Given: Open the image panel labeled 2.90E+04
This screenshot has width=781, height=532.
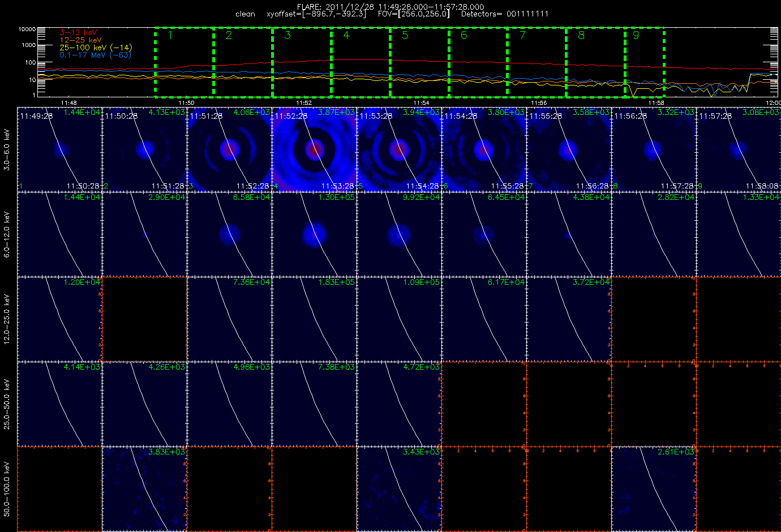Looking at the screenshot, I should (144, 234).
